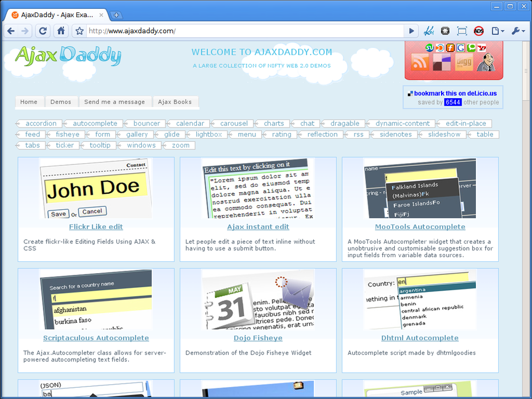Viewport: 532px width, 399px height.
Task: Click the dark asterisk extension icon
Action: click(x=445, y=31)
